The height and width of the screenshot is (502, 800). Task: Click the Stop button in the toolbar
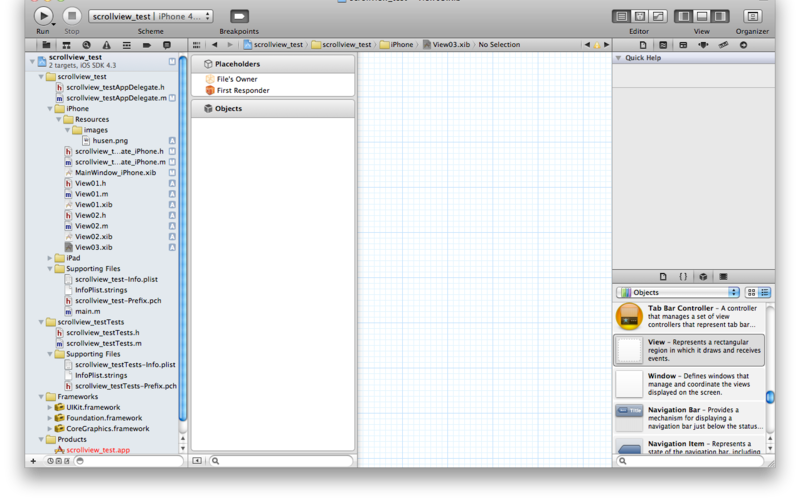pyautogui.click(x=72, y=16)
